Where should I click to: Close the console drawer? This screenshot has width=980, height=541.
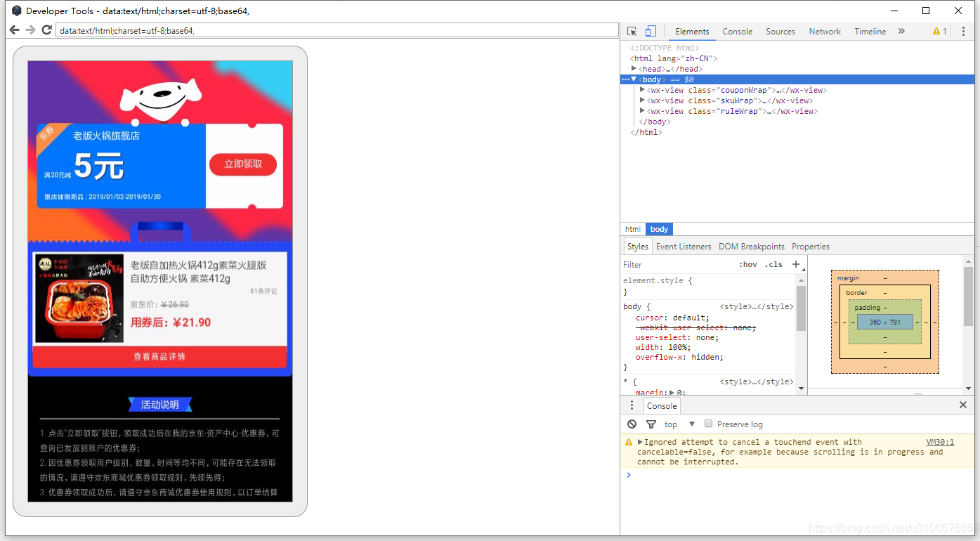[x=963, y=405]
